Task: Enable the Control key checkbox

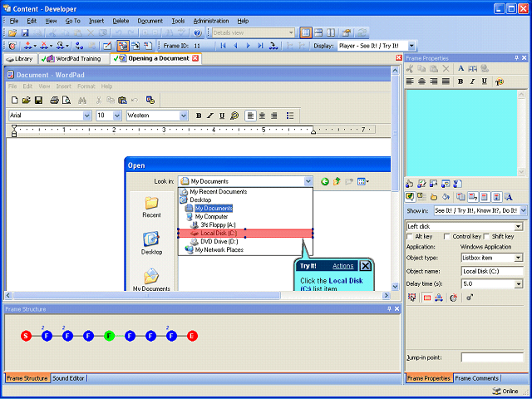Action: [447, 236]
